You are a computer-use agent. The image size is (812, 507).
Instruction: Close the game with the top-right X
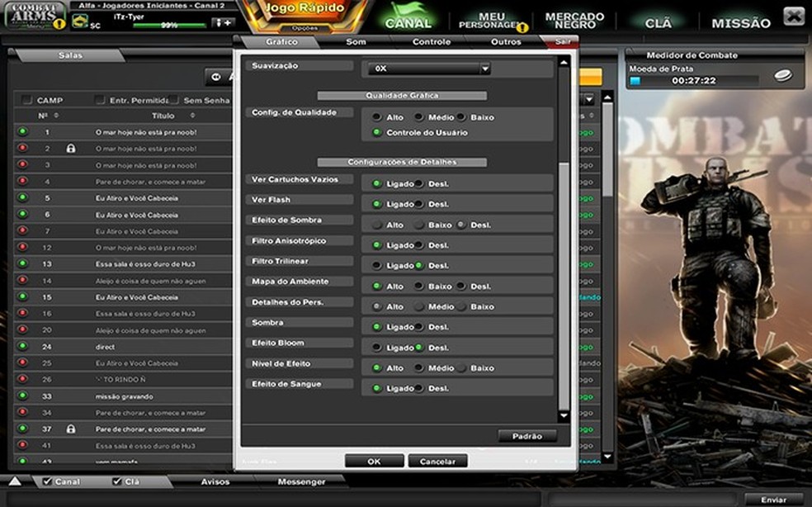(x=794, y=16)
